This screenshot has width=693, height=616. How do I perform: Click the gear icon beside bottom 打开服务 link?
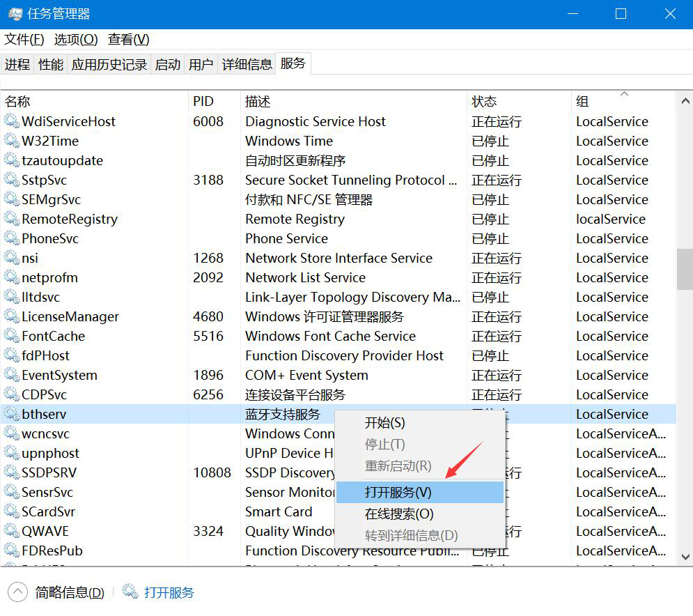[130, 592]
